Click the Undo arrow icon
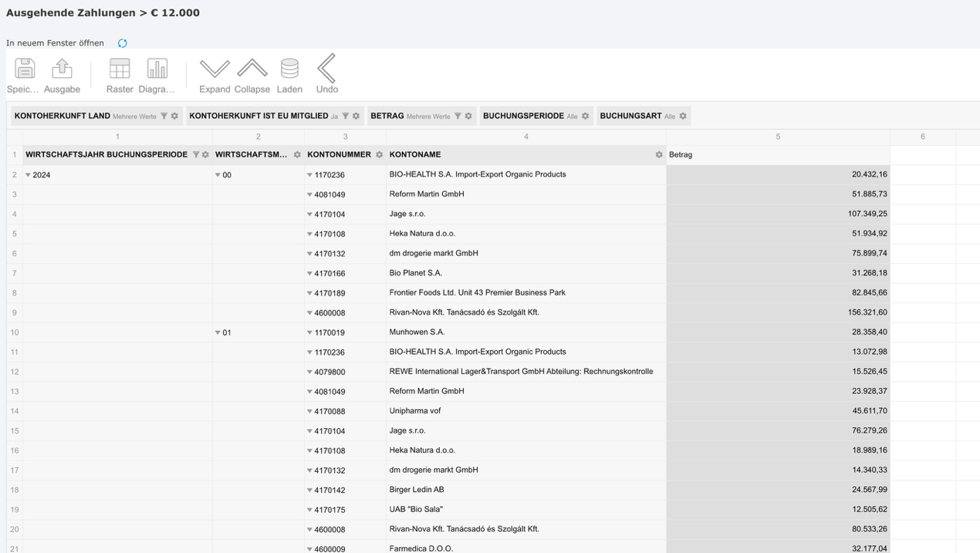 327,69
